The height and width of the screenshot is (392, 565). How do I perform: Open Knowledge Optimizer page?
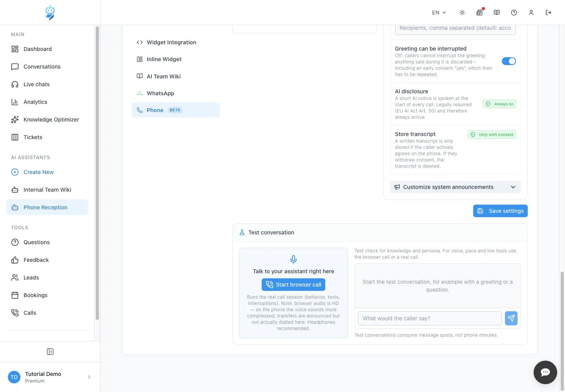point(47,120)
